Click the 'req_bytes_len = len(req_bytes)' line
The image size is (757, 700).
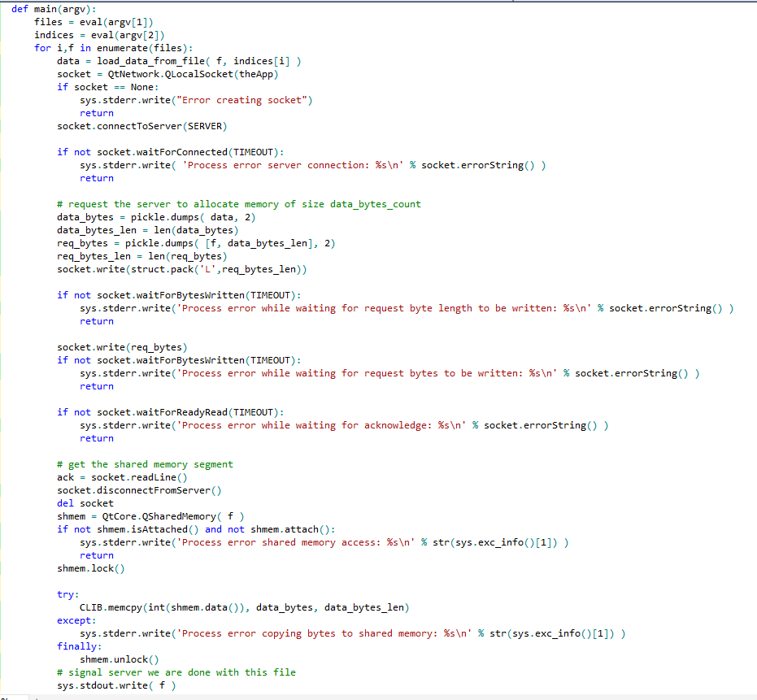142,256
